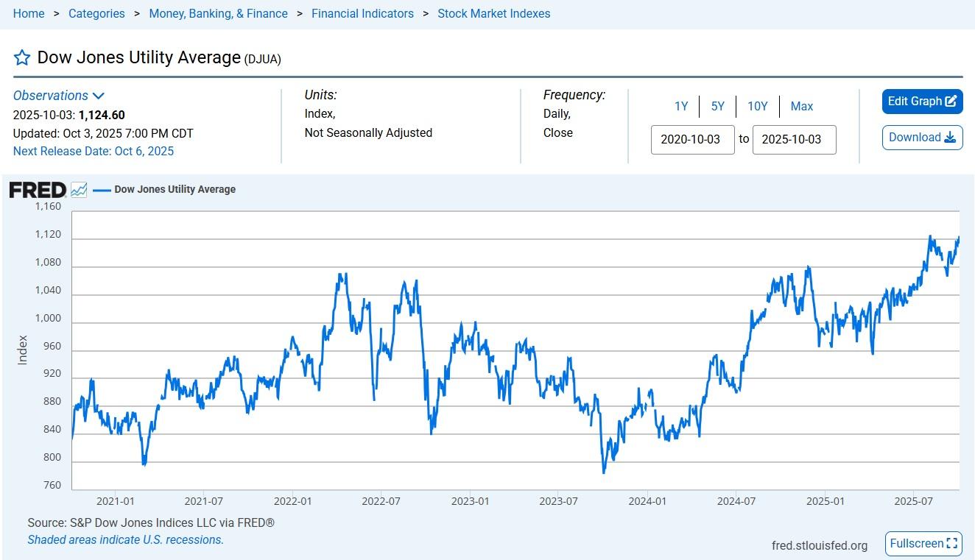Click the pencil icon on Edit Graph

coord(951,102)
